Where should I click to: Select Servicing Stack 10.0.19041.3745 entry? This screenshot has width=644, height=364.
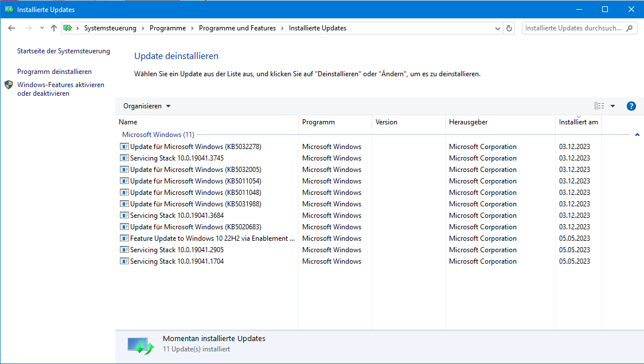pyautogui.click(x=177, y=158)
